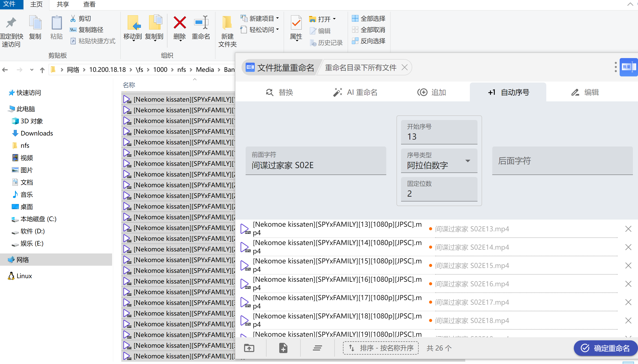Click the 确定重命名 button
The image size is (638, 364).
click(605, 348)
